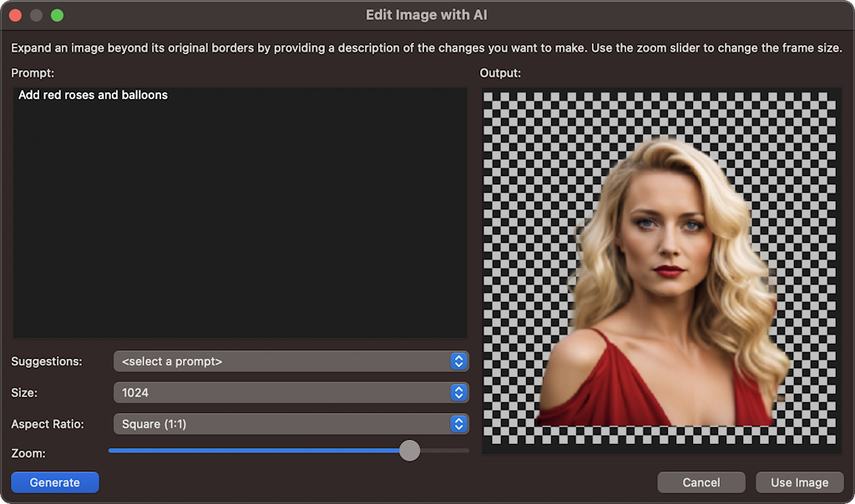Image resolution: width=855 pixels, height=504 pixels.
Task: Click the gray minimize window button
Action: pos(36,15)
